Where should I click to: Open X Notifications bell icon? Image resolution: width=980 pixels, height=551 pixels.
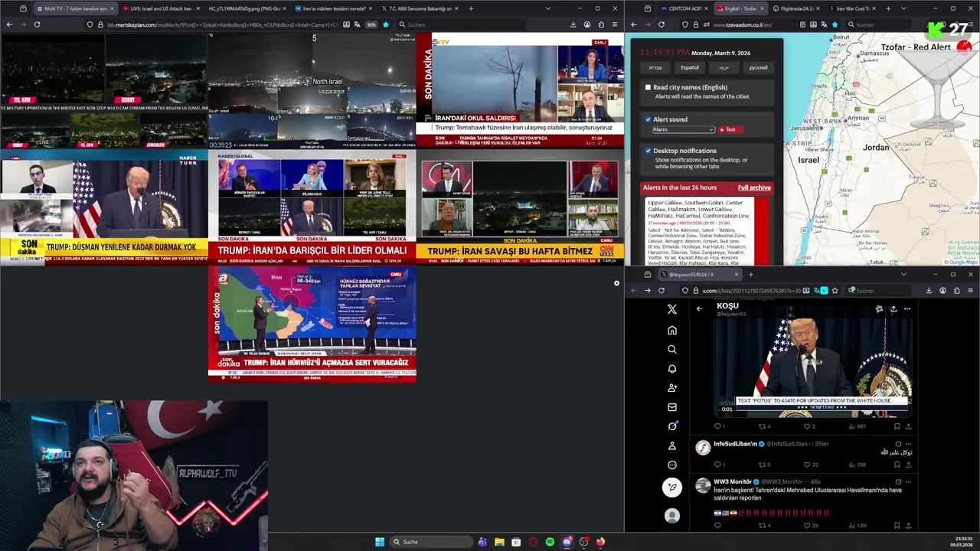coord(672,368)
